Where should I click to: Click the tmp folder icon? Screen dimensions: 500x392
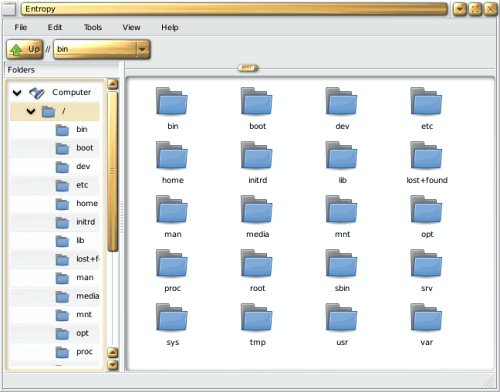pos(257,317)
